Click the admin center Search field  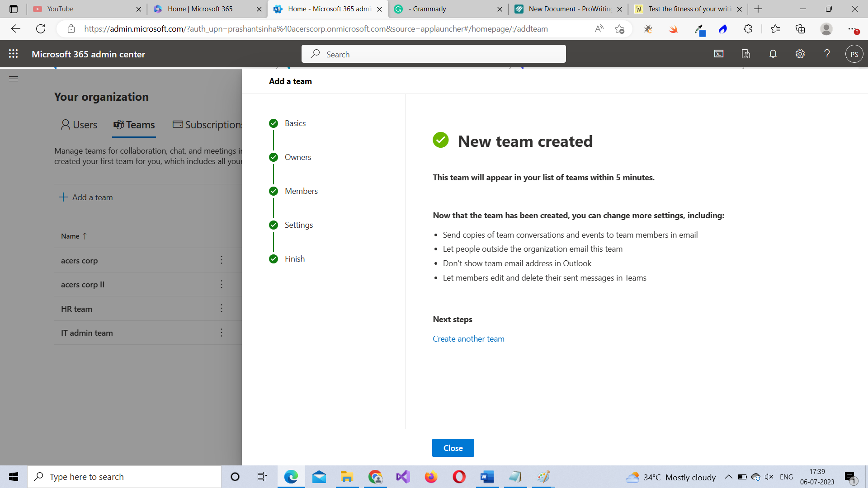(433, 54)
